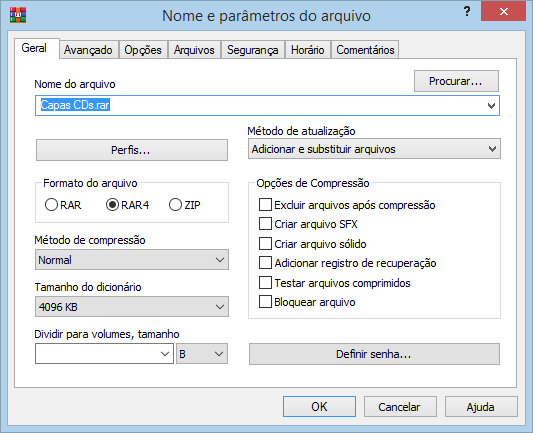Screen dimensions: 533x433
Task: Open Método de atualização combo box
Action: pyautogui.click(x=374, y=149)
